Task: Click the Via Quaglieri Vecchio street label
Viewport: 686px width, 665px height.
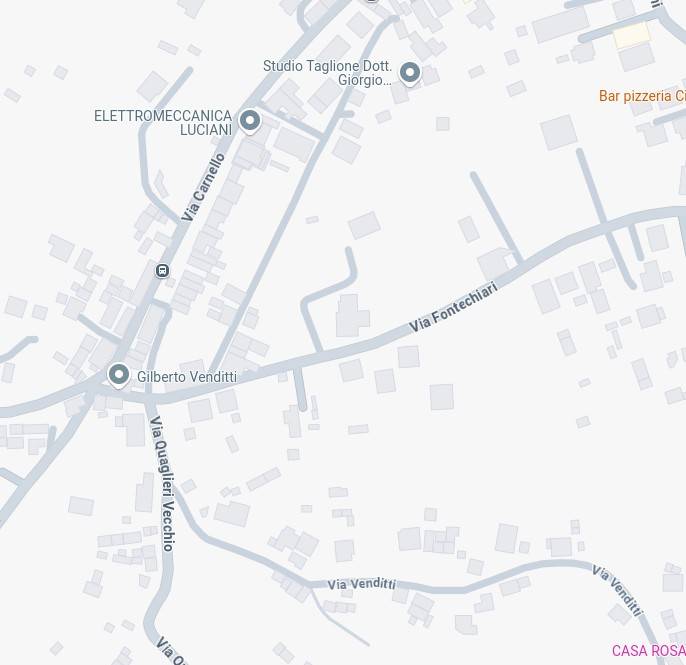Action: click(x=162, y=483)
